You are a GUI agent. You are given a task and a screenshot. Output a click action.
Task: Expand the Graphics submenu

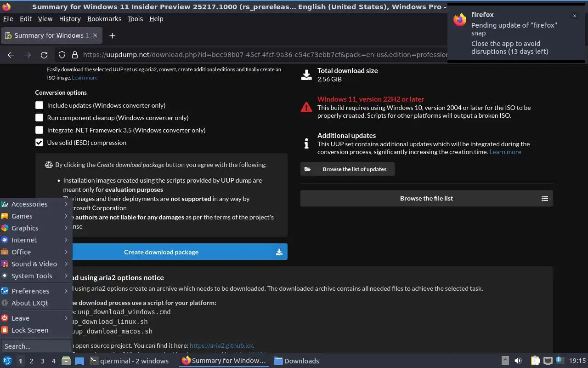click(x=35, y=228)
